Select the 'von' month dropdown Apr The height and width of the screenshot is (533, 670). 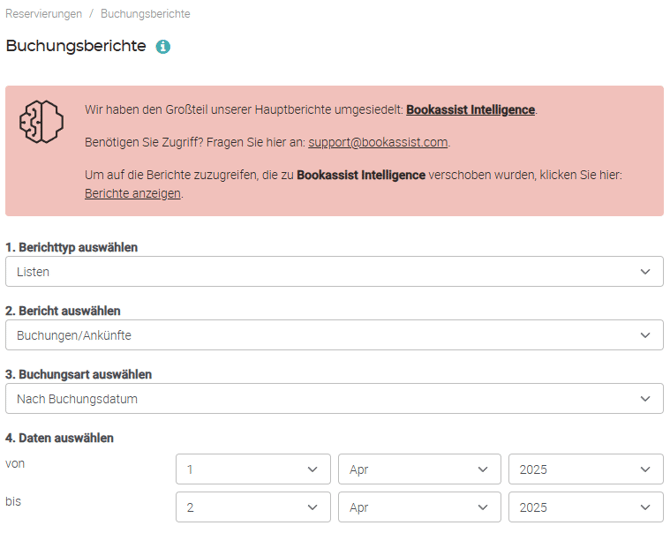pos(419,469)
